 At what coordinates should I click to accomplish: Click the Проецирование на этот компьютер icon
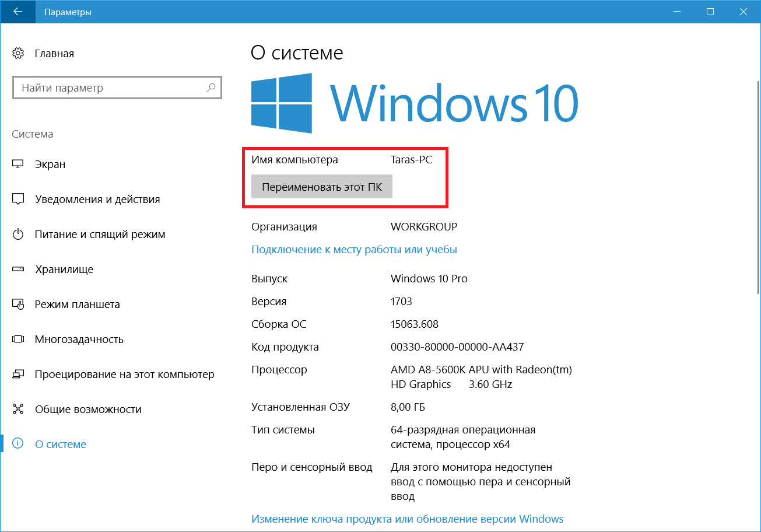[x=18, y=374]
